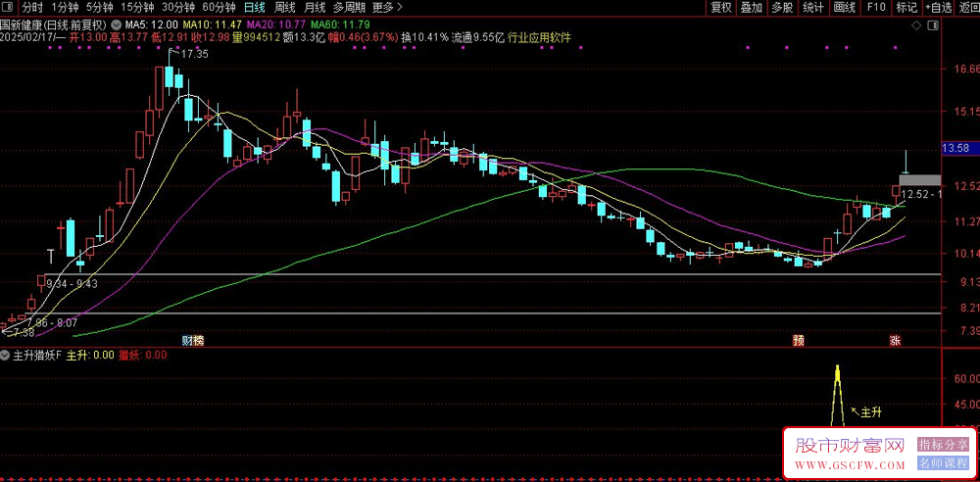
Task: Switch to 5分钟 period
Action: click(x=99, y=8)
